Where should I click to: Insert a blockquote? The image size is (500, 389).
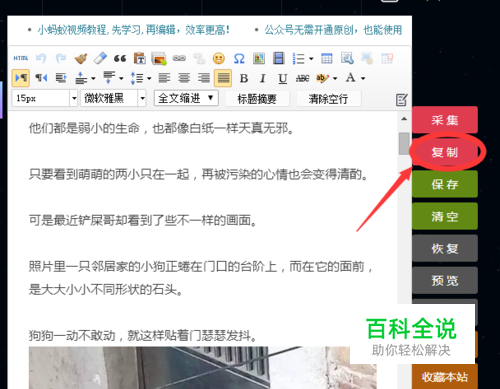[x=120, y=59]
